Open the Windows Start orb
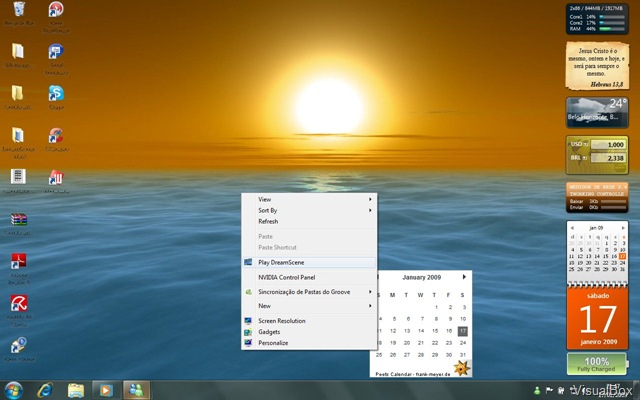This screenshot has width=640, height=400. [x=13, y=390]
